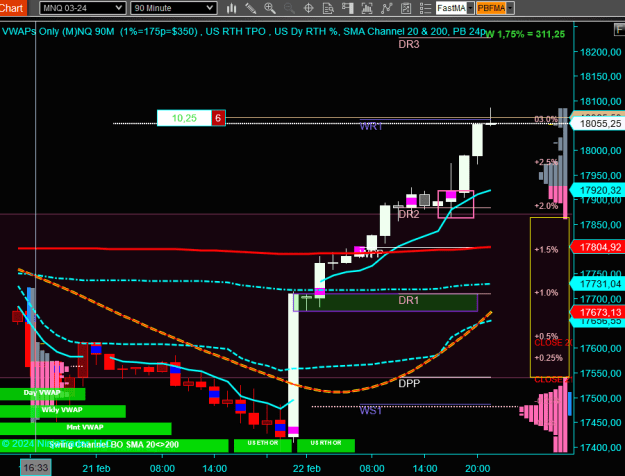Toggle the Day VWAP green button
This screenshot has height=476, width=625.
click(x=42, y=393)
